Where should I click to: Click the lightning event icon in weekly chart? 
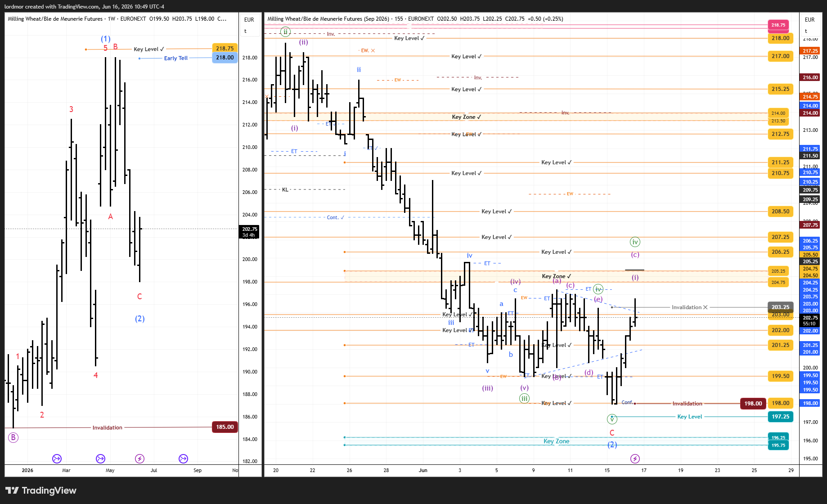point(140,459)
